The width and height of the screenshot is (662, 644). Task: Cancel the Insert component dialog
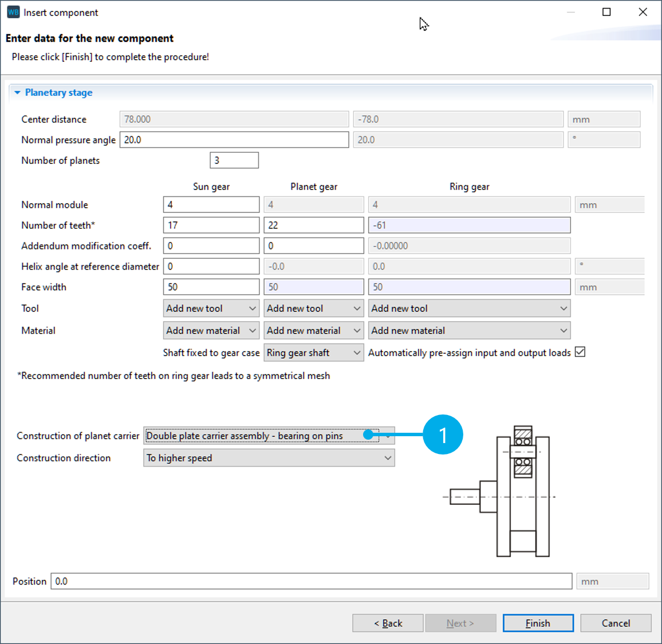616,623
